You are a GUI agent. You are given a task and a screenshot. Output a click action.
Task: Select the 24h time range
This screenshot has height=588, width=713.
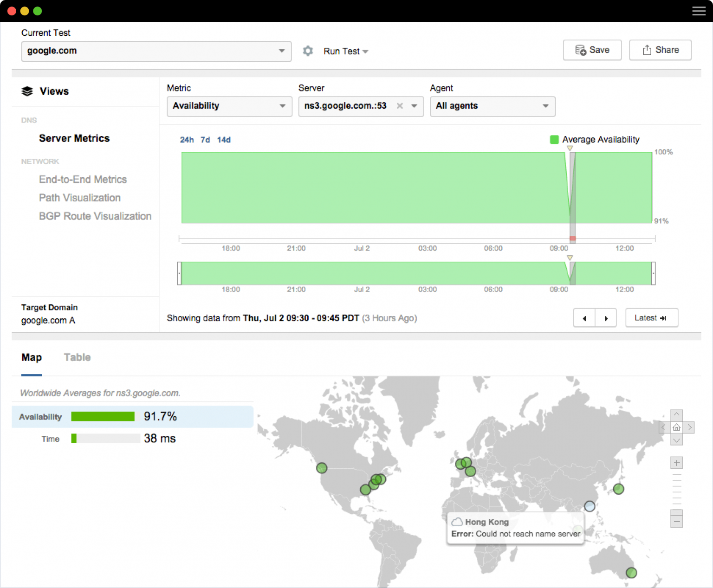187,140
